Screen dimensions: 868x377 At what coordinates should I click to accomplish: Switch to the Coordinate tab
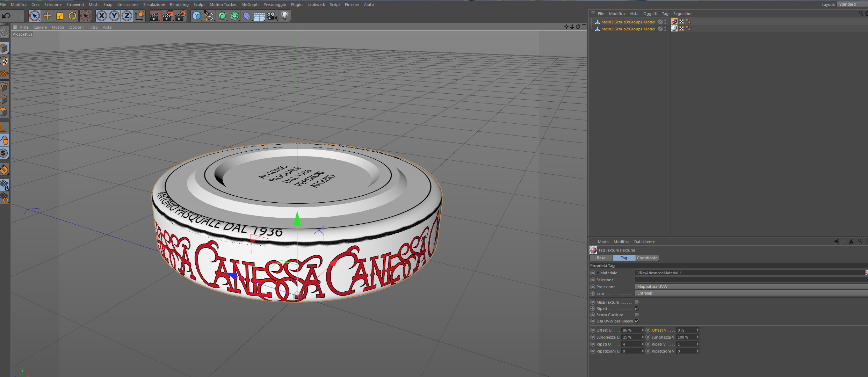coord(647,258)
